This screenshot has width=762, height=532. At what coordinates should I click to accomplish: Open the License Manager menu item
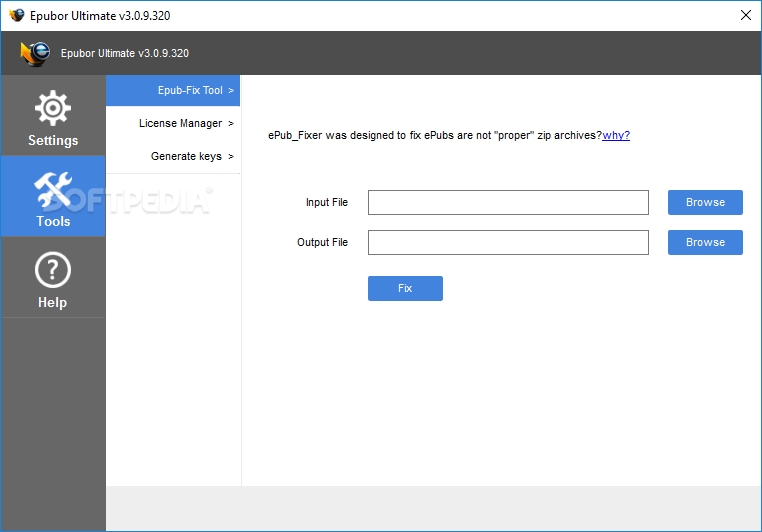[173, 123]
